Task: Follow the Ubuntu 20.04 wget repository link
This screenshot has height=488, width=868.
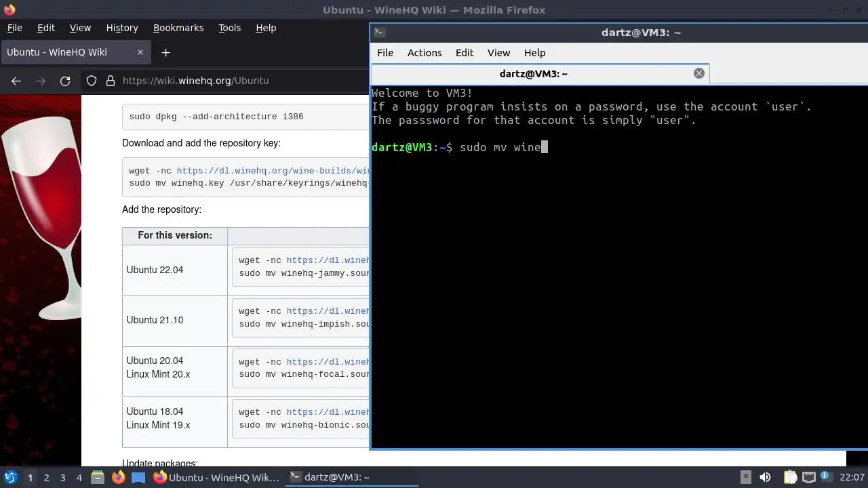Action: point(328,362)
